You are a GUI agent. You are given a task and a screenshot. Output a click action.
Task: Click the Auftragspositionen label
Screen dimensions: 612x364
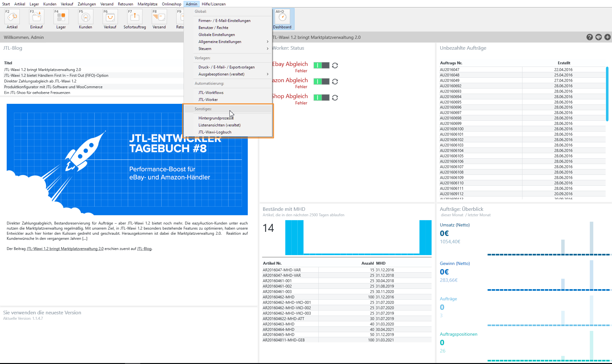coord(459,334)
